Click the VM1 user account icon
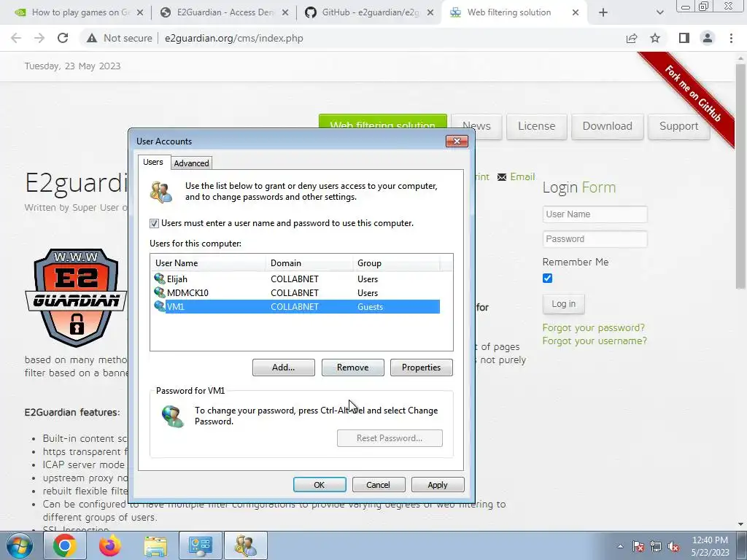 [x=160, y=306]
